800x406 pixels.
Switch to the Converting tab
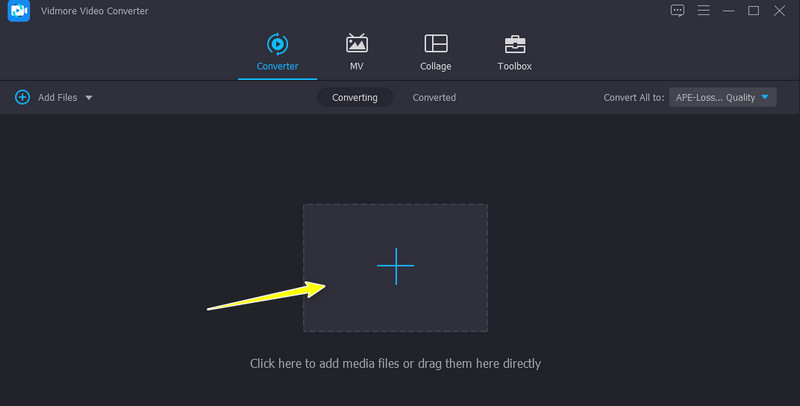[x=355, y=97]
